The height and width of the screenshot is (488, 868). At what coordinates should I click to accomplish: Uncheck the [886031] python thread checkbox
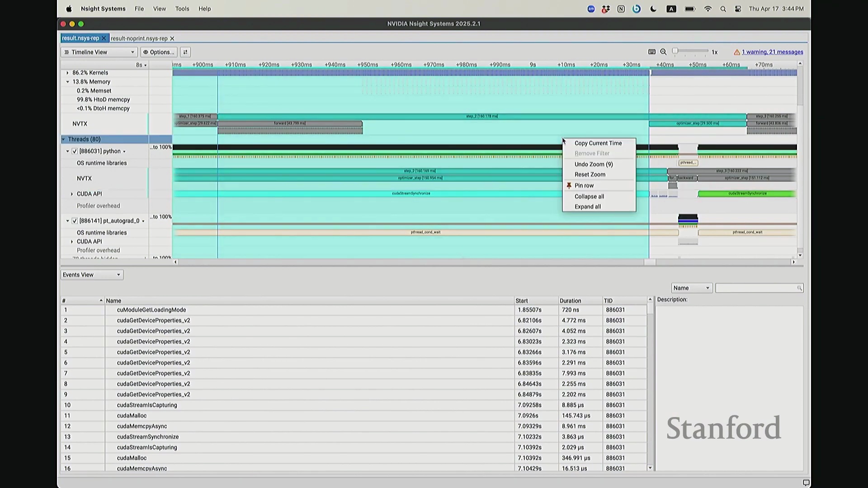point(75,151)
